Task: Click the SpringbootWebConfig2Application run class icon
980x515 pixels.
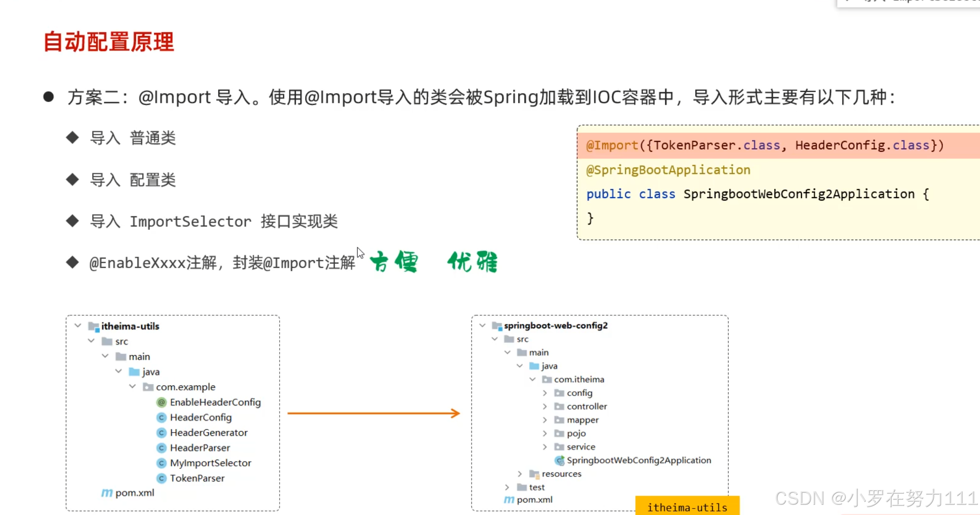Action: point(560,460)
